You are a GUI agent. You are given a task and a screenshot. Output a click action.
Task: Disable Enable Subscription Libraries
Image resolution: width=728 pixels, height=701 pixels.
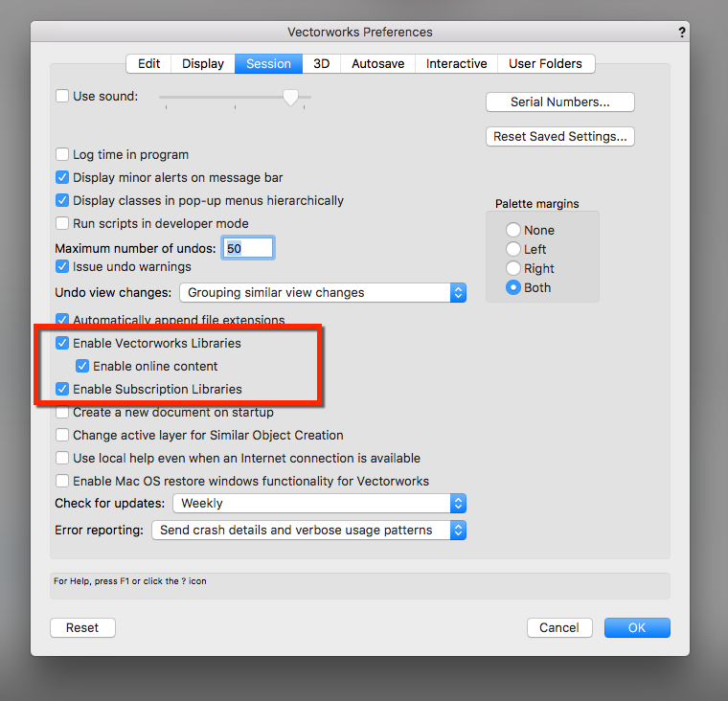tap(62, 389)
